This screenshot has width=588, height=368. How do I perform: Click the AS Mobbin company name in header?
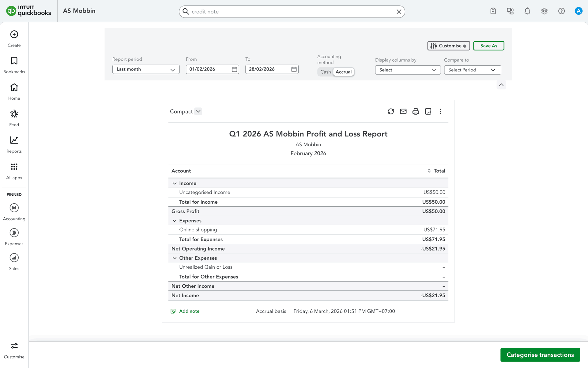(x=79, y=11)
